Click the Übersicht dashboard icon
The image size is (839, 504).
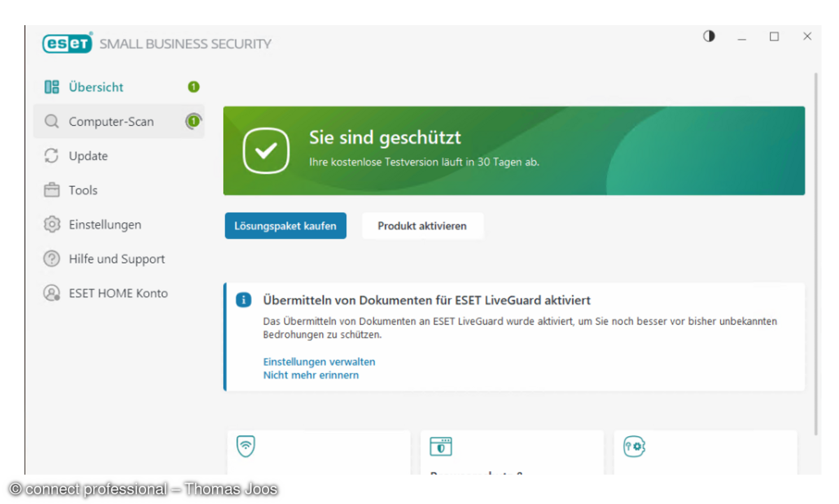[52, 87]
